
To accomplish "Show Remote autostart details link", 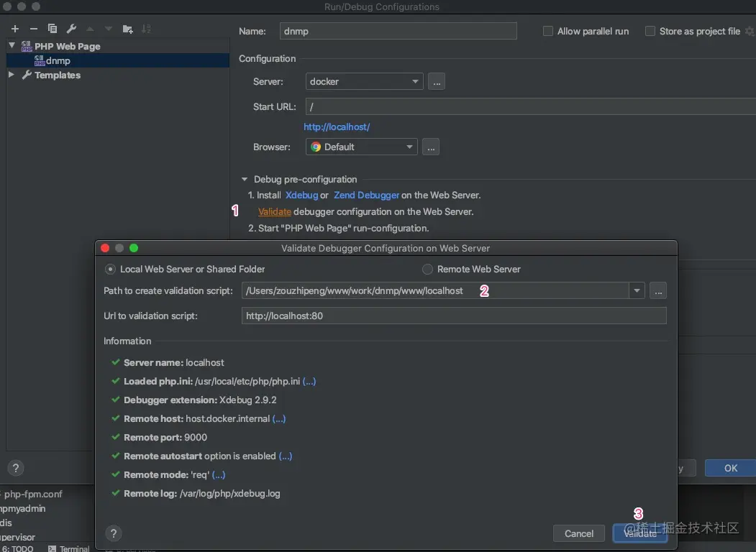I will click(x=286, y=456).
